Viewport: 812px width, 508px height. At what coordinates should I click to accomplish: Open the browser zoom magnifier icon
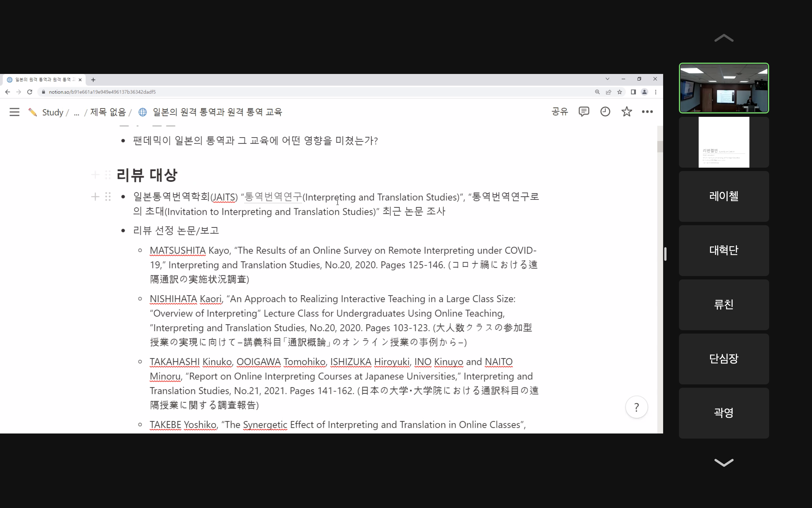597,92
